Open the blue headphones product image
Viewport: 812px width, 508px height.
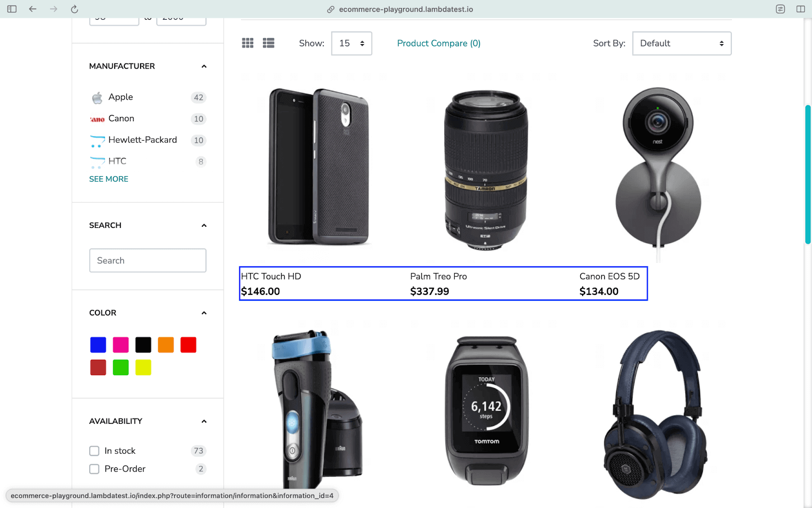tap(656, 414)
